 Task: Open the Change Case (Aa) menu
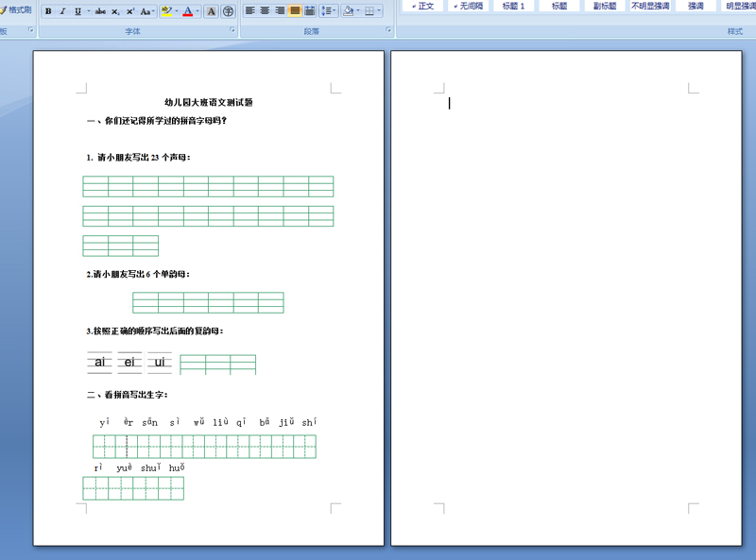[147, 11]
